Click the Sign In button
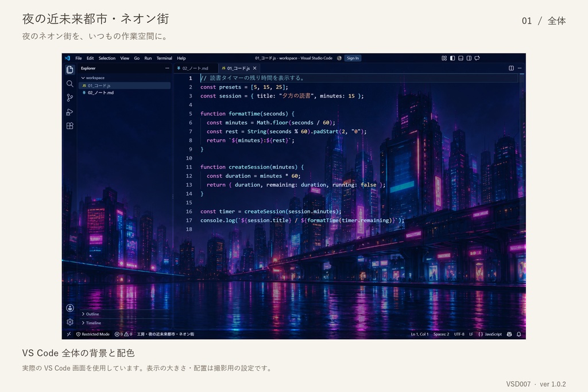Screen dimensions: 588x392 (x=353, y=58)
